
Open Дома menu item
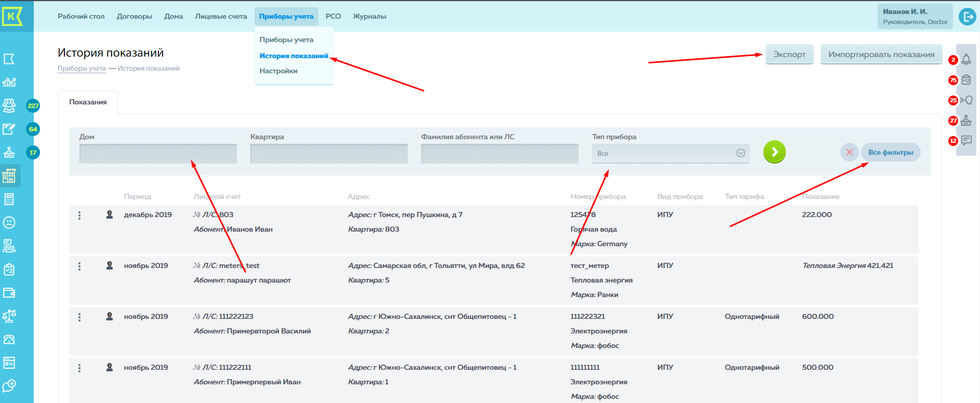click(173, 16)
